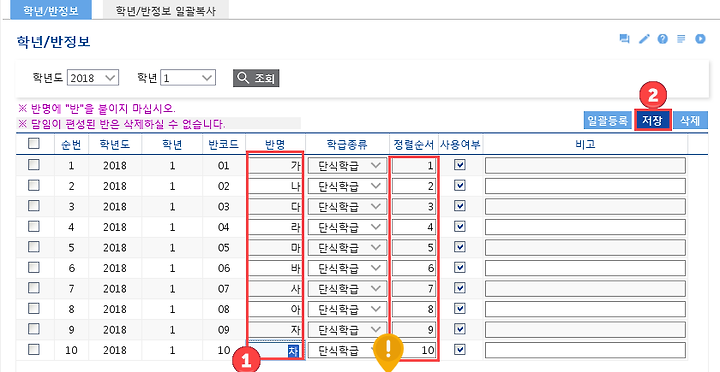Click the 정렬순서 field with value 10
The image size is (720, 372).
coord(414,350)
